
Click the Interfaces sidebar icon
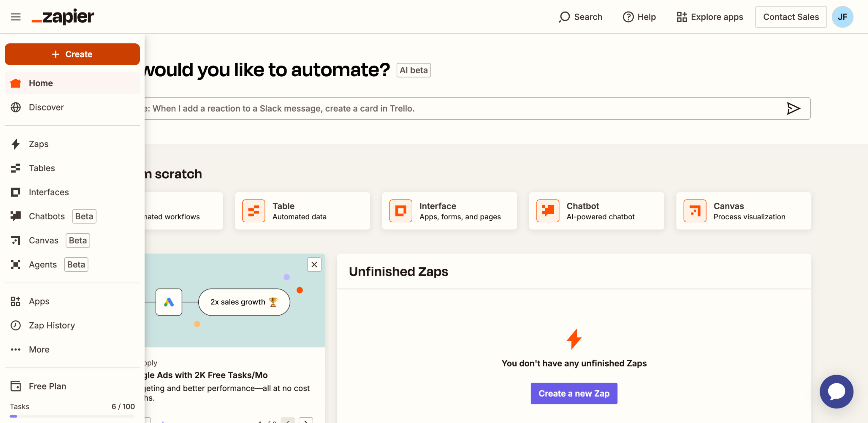[16, 192]
